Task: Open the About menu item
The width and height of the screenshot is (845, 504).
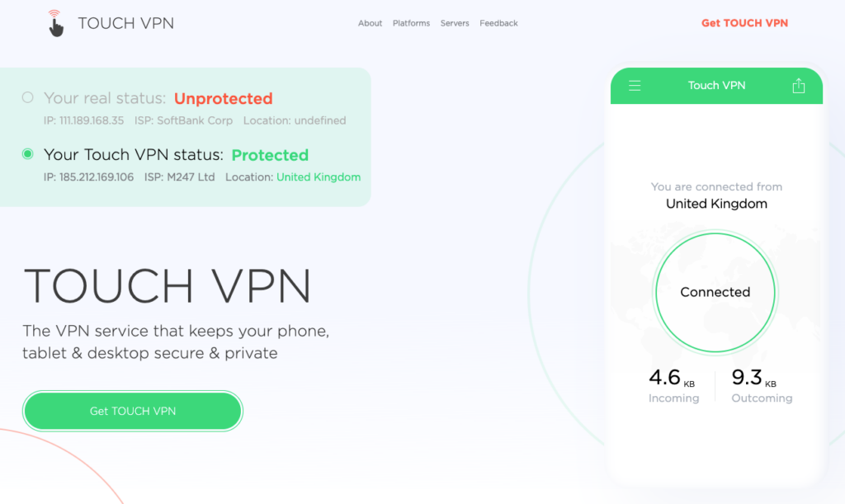Action: click(x=370, y=23)
